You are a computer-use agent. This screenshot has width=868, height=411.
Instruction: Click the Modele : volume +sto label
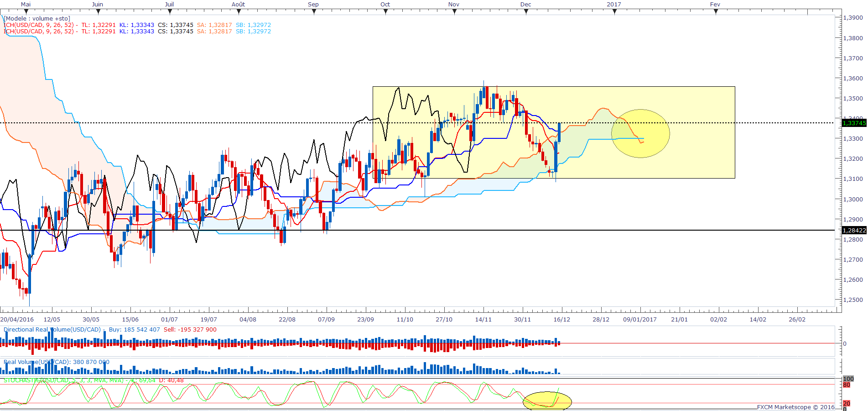37,19
